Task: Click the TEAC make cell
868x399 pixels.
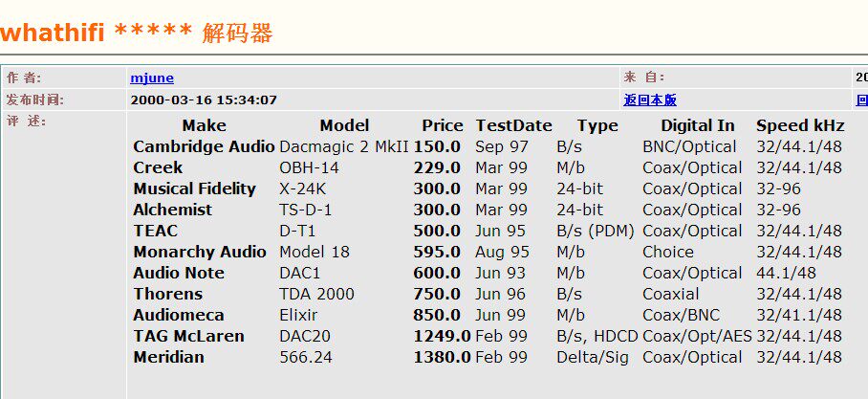Action: (x=155, y=232)
